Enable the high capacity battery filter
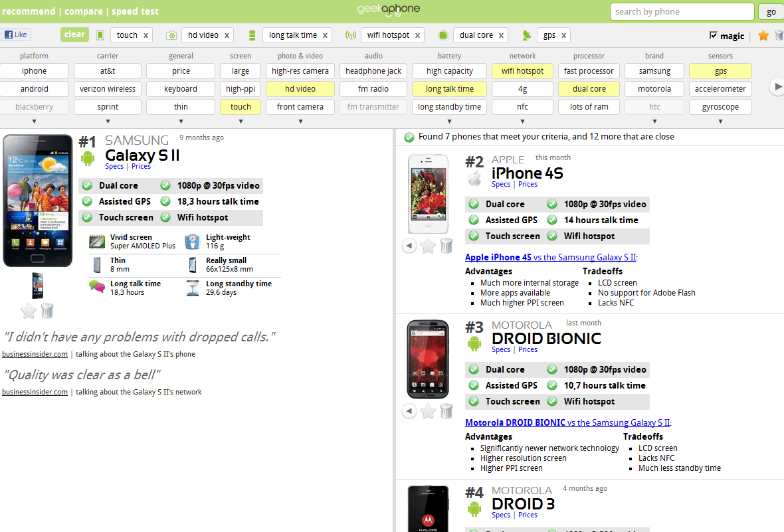The height and width of the screenshot is (532, 784). [450, 71]
